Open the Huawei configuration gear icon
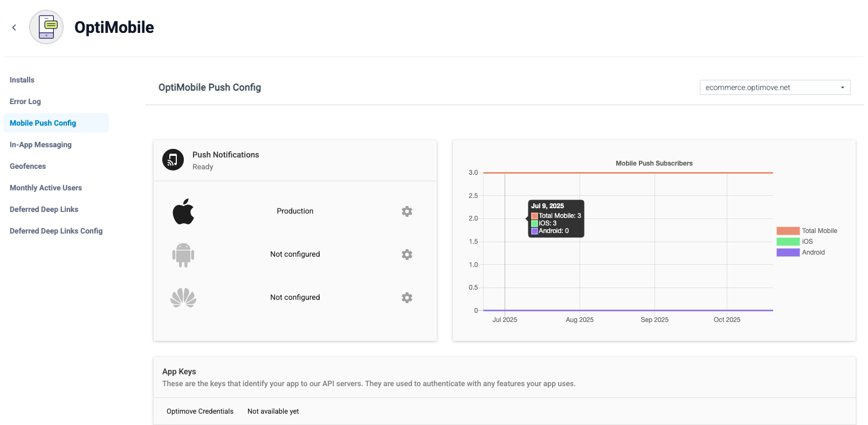This screenshot has width=868, height=425. click(x=407, y=298)
